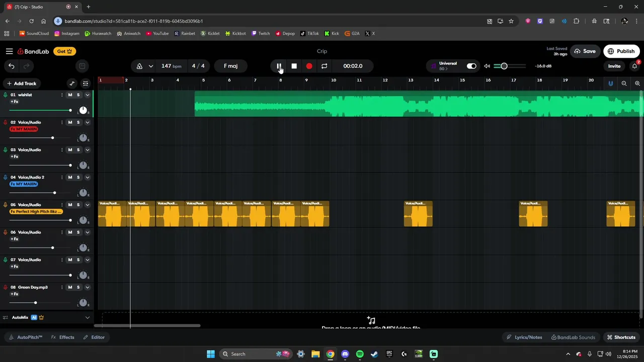Expand the AutoMix panel chevron
The image size is (644, 362).
click(87, 317)
